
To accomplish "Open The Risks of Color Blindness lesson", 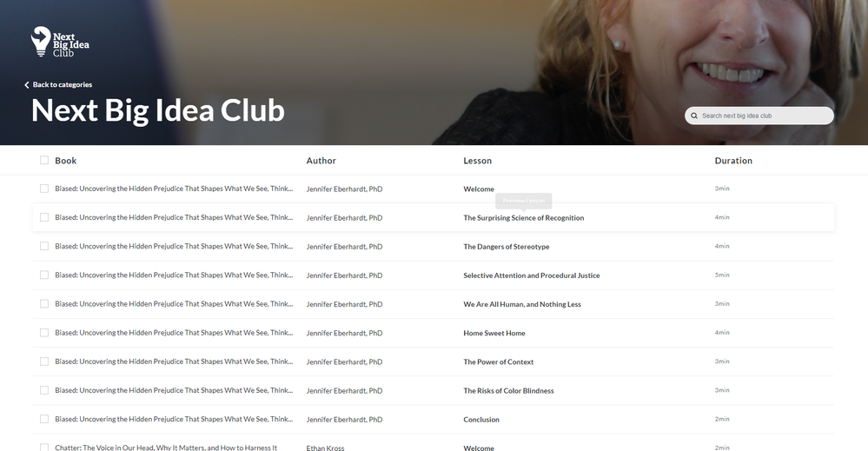I will pyautogui.click(x=508, y=391).
